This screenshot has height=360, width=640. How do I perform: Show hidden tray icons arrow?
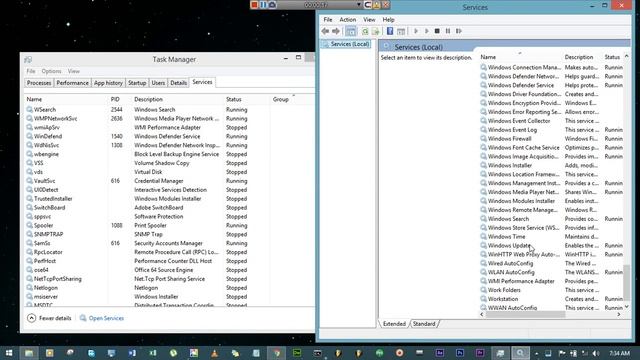(x=536, y=353)
